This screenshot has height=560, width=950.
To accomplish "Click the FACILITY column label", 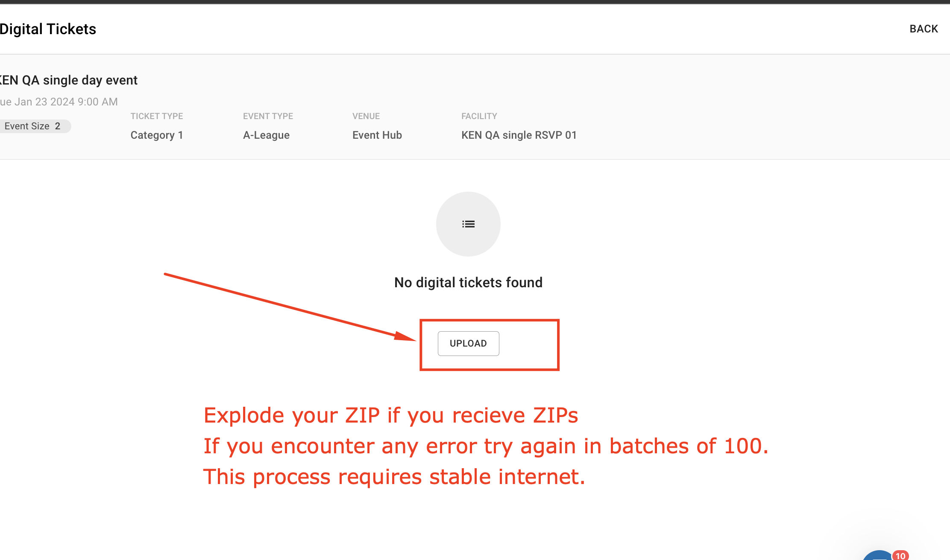I will (479, 116).
